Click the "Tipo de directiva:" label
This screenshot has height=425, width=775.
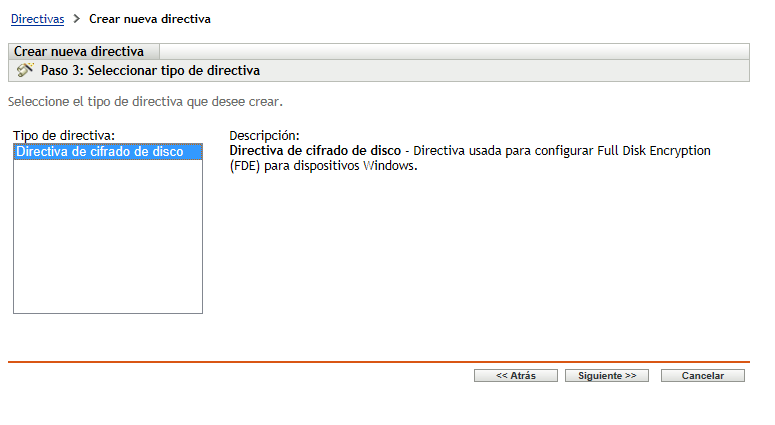coord(65,135)
